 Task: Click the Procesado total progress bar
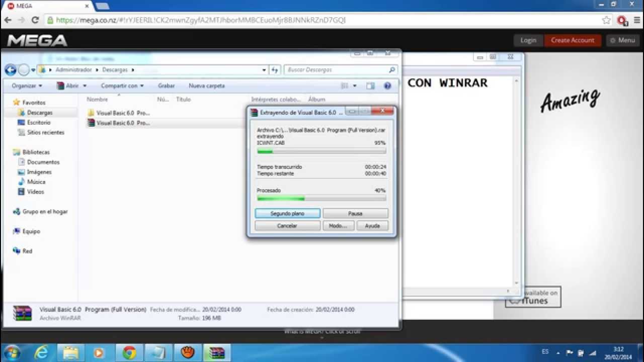321,199
